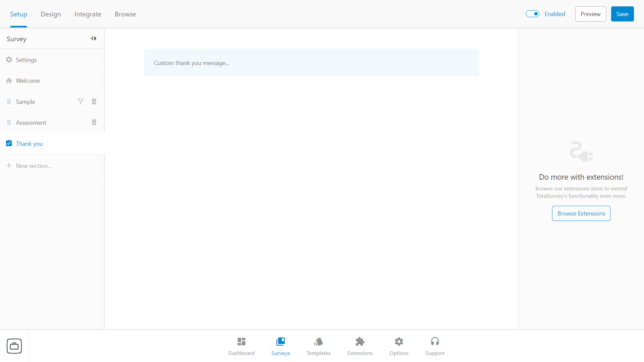Switch to the Setup tab
This screenshot has height=362, width=644.
click(18, 14)
